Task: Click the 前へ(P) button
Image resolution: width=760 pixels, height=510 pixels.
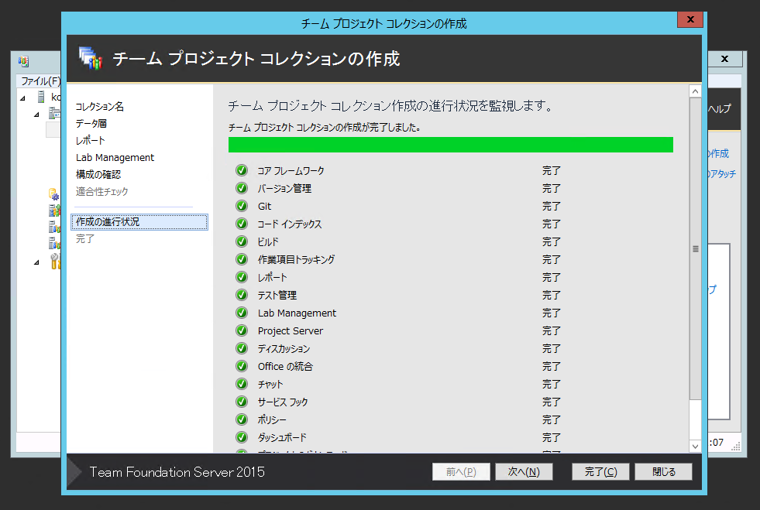Action: 461,472
